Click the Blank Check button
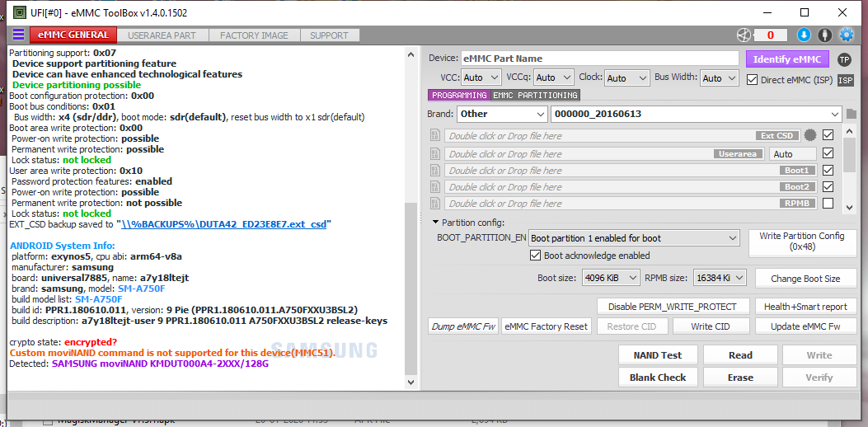 [658, 378]
